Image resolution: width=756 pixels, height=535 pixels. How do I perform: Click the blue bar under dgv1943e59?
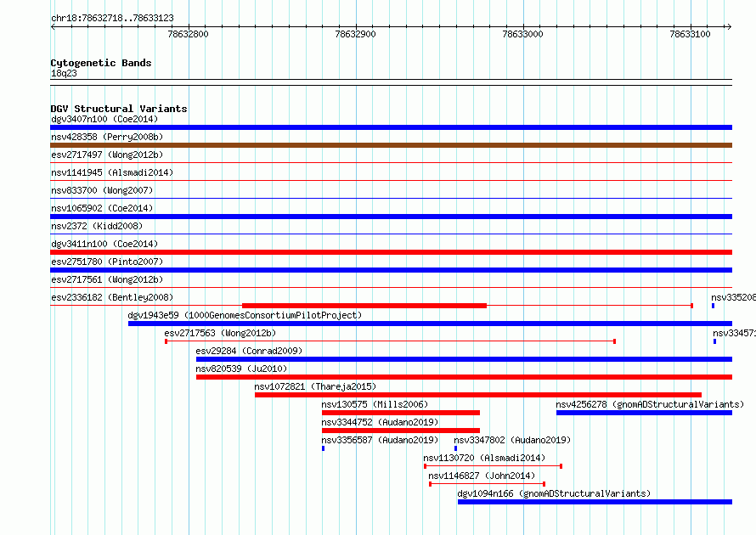pos(430,324)
